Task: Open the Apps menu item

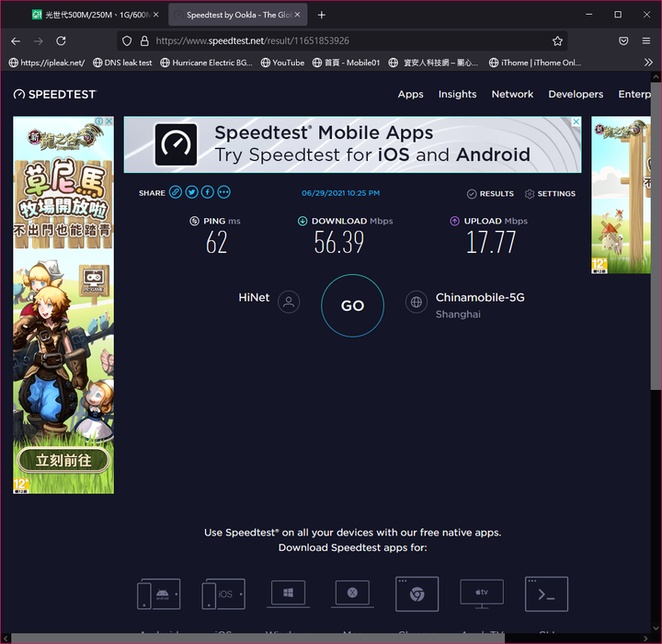Action: coord(410,94)
